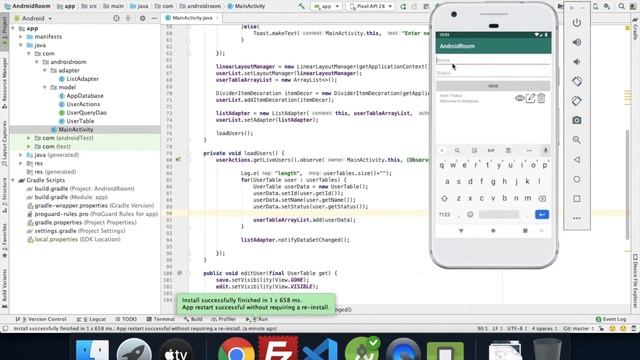Click the Git: master branch widget
The width and height of the screenshot is (640, 360).
click(578, 329)
